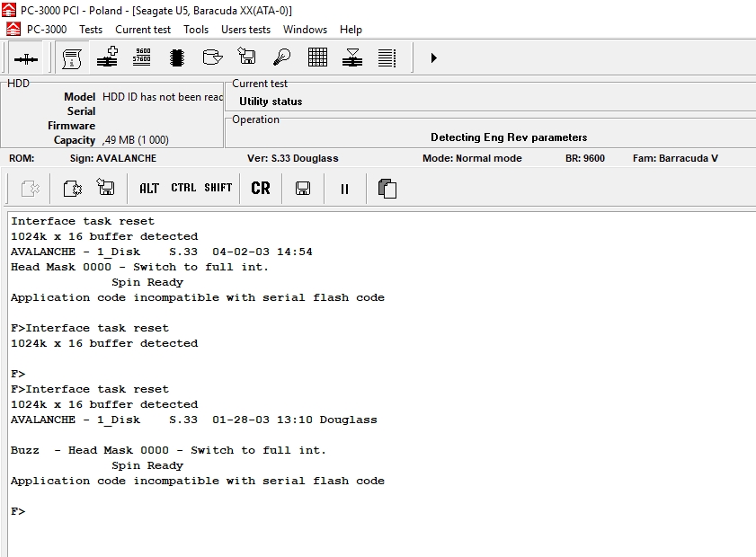Select the 9600/57600 baud rate icon
756x557 pixels.
142,57
